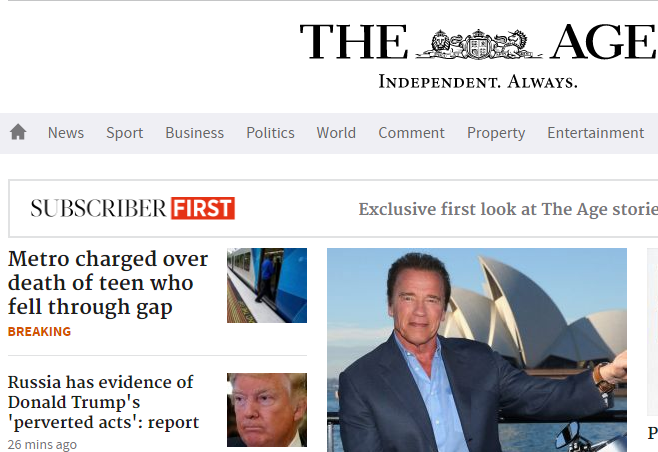Open the large Sydney Opera House feature photo
The height and width of the screenshot is (452, 658).
coord(477,350)
